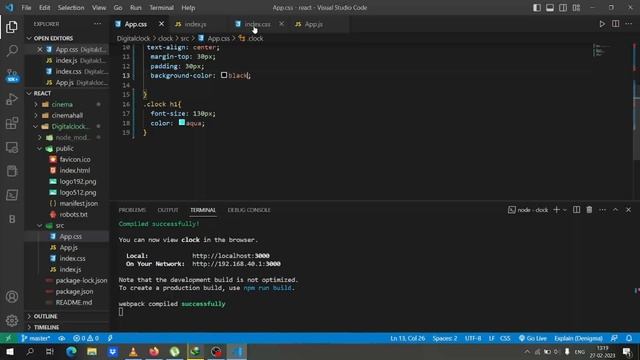The height and width of the screenshot is (360, 640).
Task: Open the Explorer view in activity bar
Action: (12, 27)
